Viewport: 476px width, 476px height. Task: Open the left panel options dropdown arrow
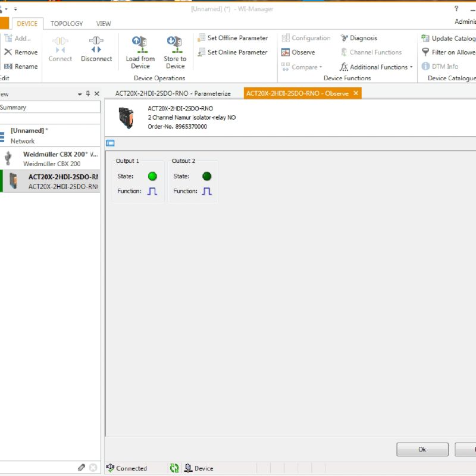tap(80, 94)
